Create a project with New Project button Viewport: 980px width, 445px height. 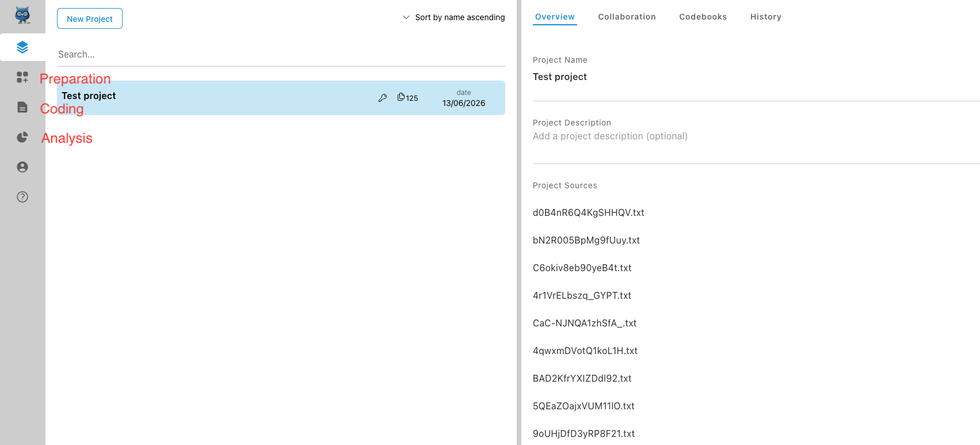point(90,18)
